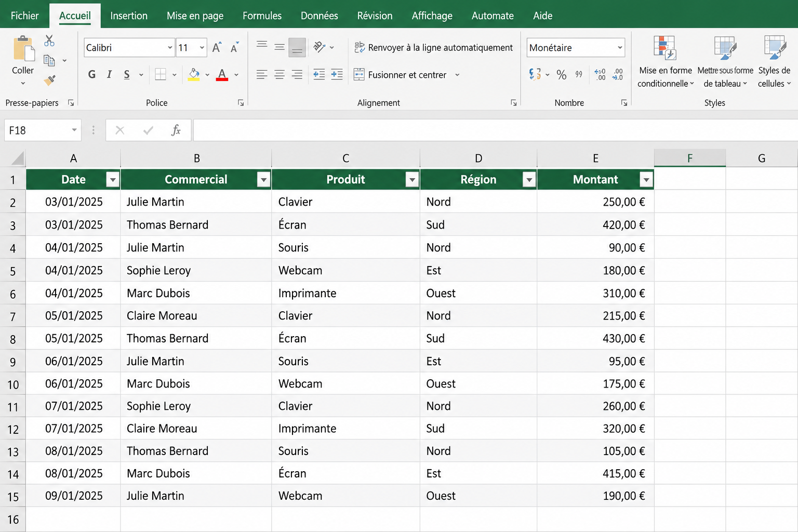Toggle right horizontal alignment
798x532 pixels.
tap(297, 75)
